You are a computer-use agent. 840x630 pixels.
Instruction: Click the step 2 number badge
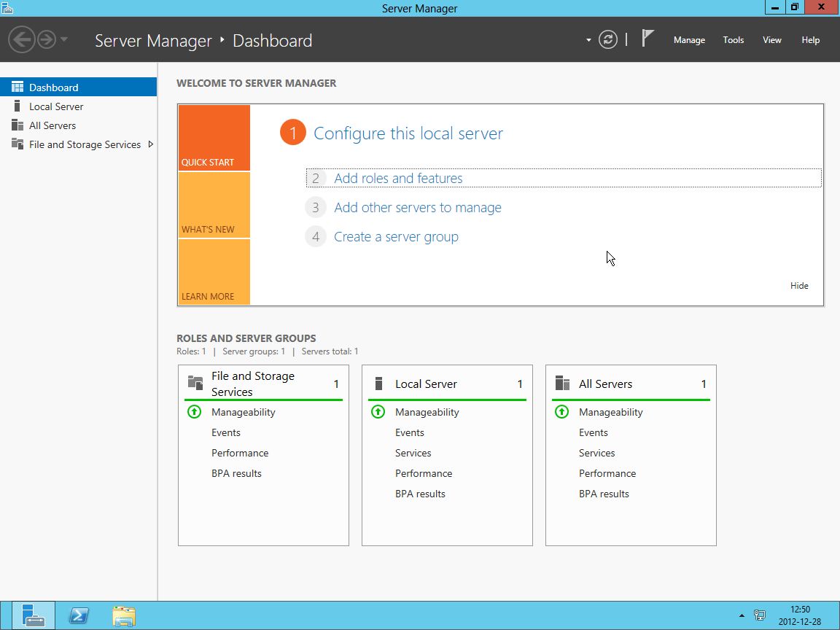pos(316,179)
